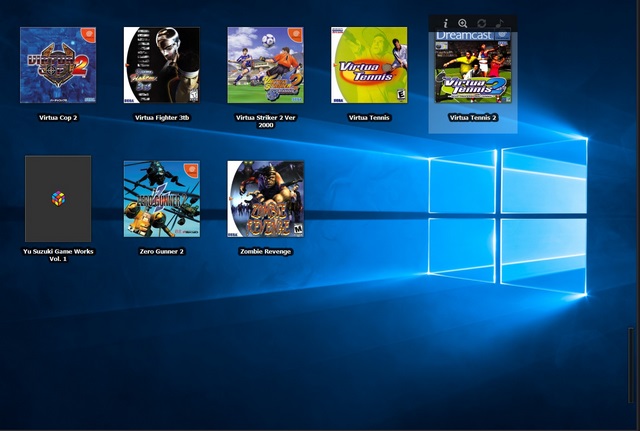Click the vertical scrollbar thumb at right edge
The width and height of the screenshot is (640, 431).
point(631,365)
